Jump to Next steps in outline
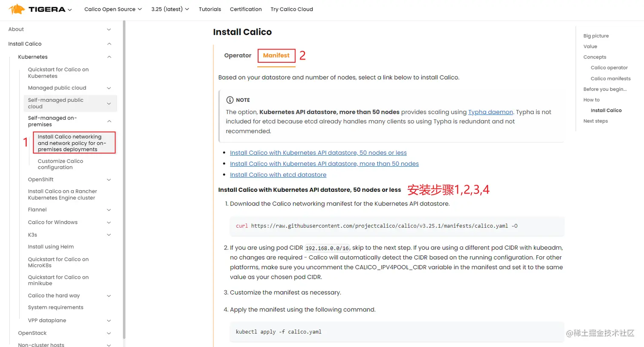The height and width of the screenshot is (347, 644). (x=595, y=121)
